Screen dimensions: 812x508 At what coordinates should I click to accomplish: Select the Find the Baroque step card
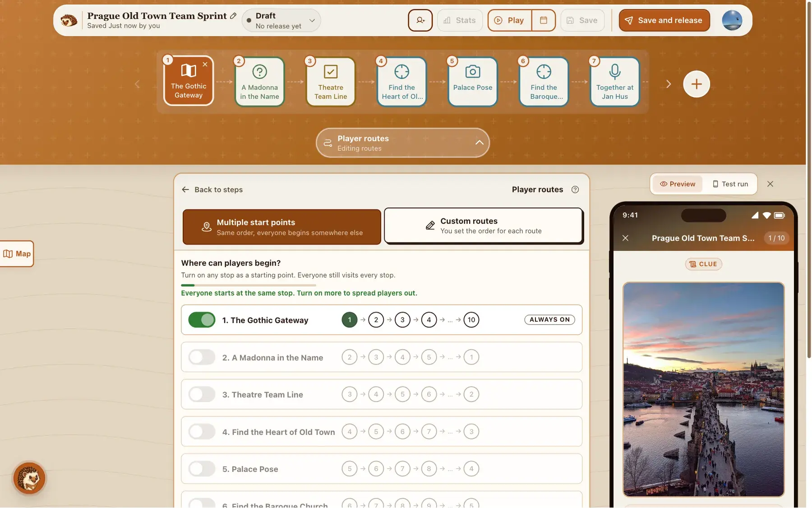pyautogui.click(x=544, y=82)
